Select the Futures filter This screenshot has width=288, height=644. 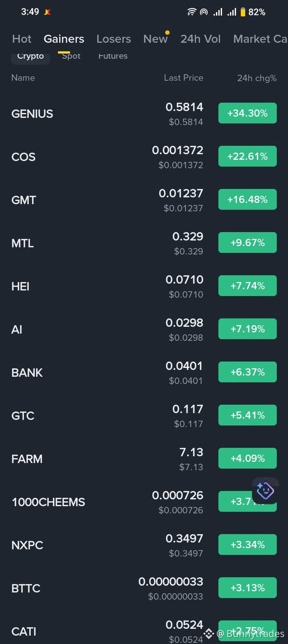113,56
